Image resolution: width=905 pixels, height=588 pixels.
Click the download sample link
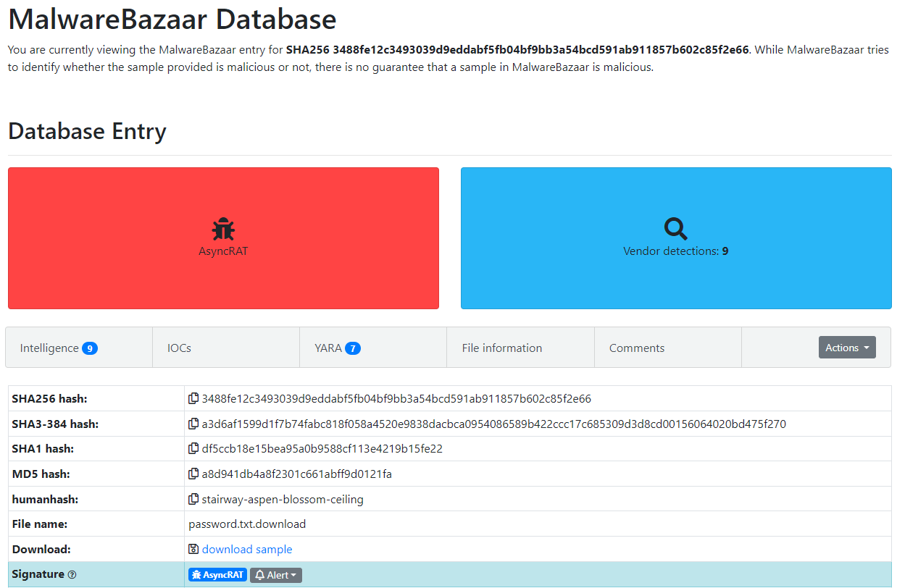[x=247, y=549]
